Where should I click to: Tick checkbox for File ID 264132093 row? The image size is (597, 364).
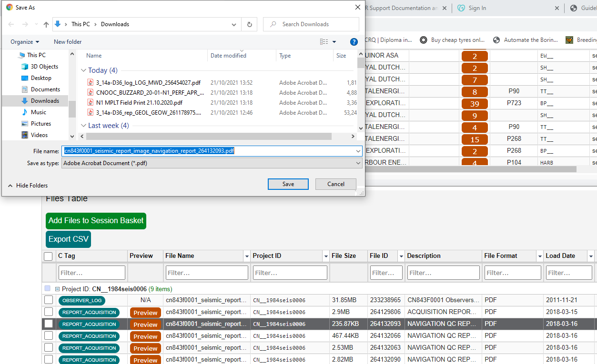[x=49, y=324]
